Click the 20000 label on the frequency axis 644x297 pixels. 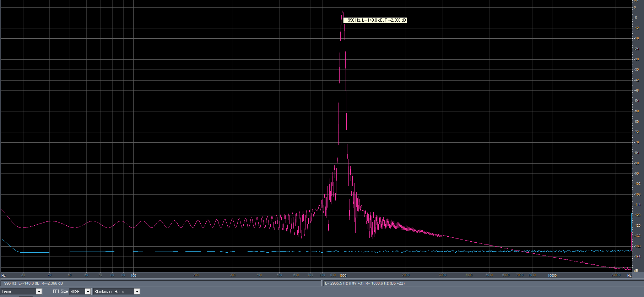[x=616, y=275]
